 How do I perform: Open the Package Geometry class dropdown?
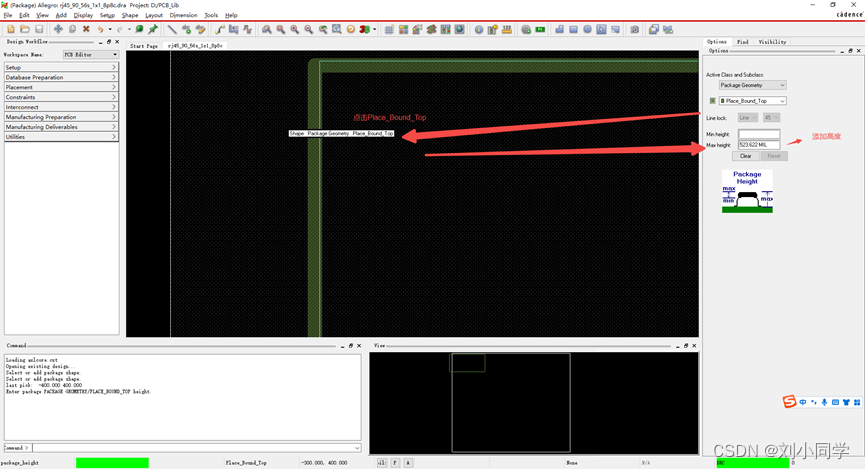coord(752,85)
